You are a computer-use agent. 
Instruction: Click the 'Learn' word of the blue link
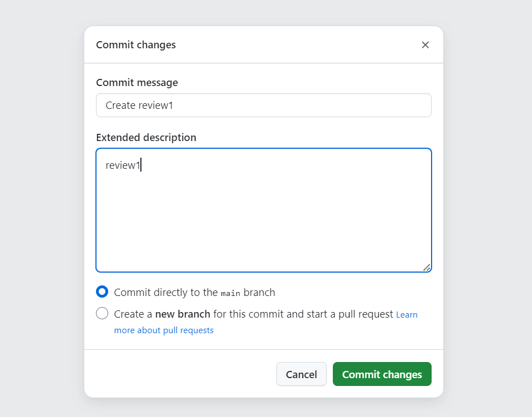point(407,315)
